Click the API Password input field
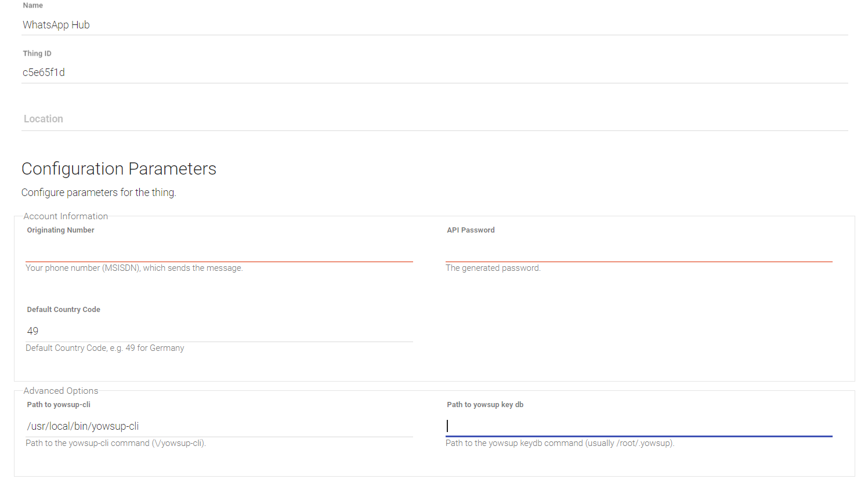Image resolution: width=868 pixels, height=486 pixels. [639, 252]
